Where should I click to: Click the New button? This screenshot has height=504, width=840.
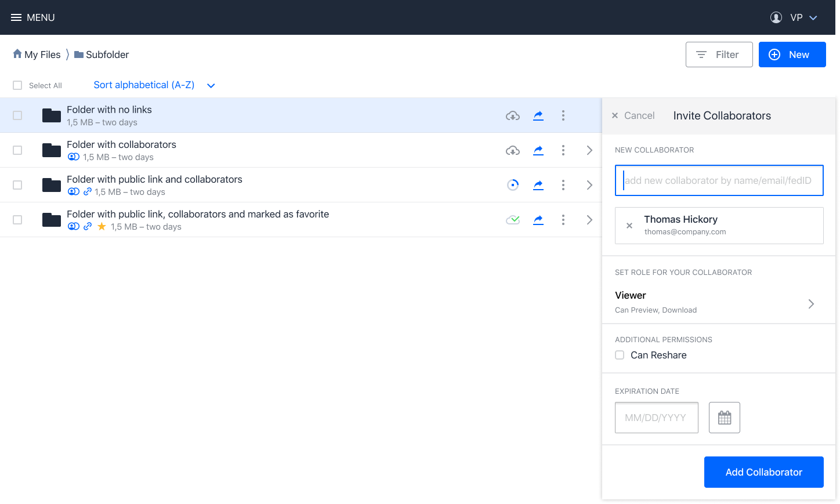point(792,55)
